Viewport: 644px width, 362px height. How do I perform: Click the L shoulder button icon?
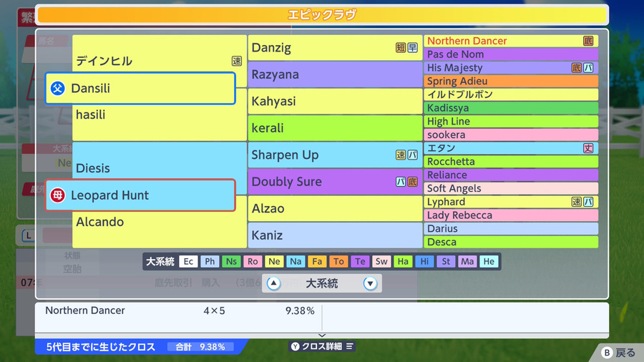pos(29,235)
